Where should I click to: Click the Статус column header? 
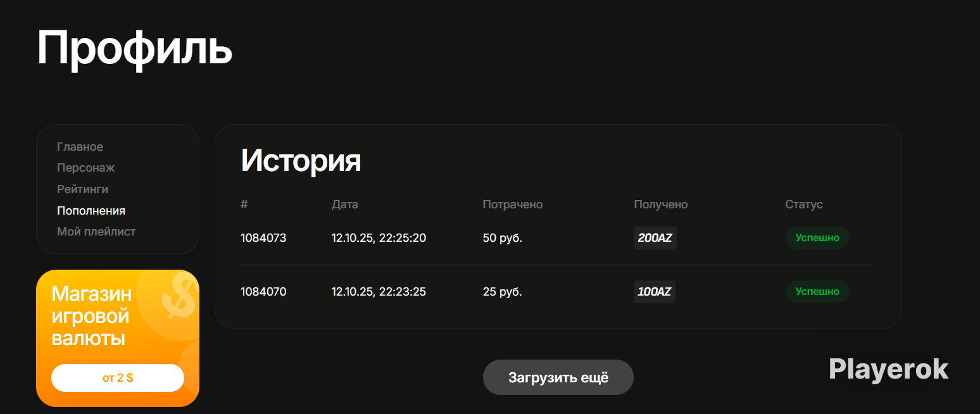[804, 204]
